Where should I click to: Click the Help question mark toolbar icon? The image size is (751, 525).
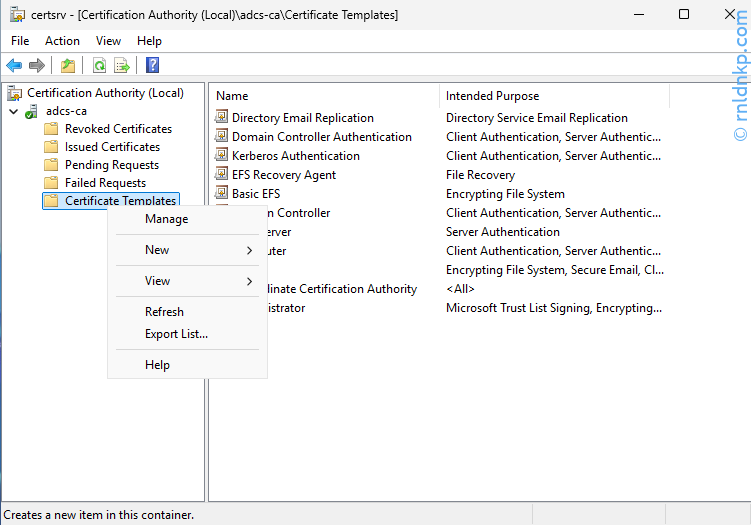coord(153,66)
